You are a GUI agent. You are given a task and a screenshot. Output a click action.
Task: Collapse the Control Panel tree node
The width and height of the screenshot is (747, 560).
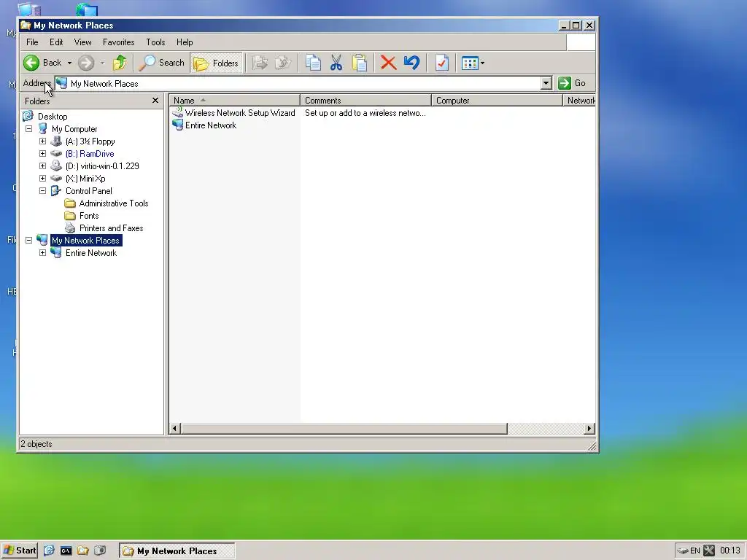(43, 191)
